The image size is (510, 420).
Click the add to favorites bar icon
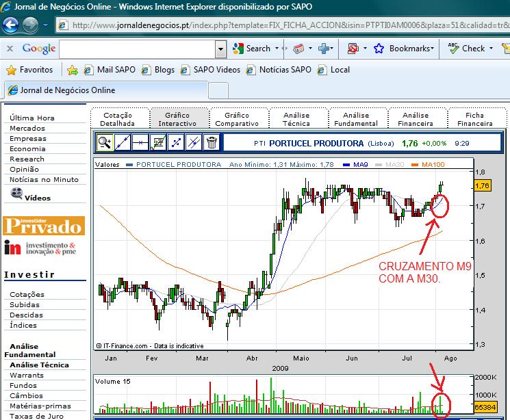point(72,70)
